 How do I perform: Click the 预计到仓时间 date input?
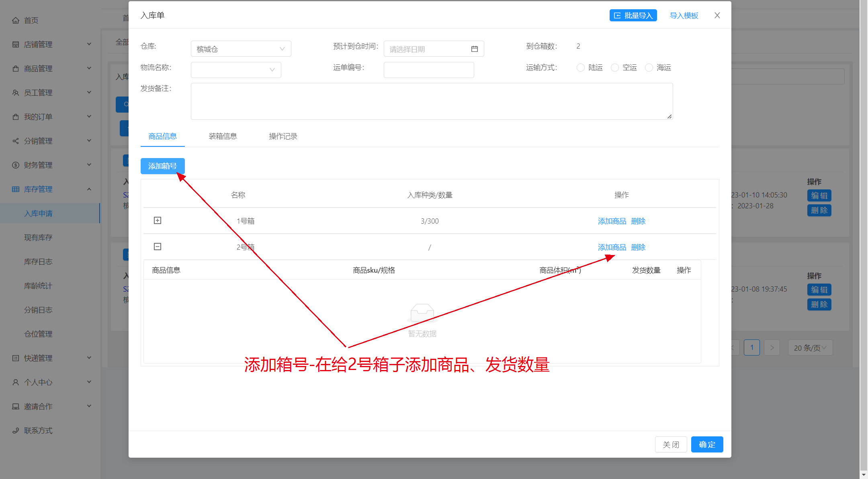pos(434,49)
